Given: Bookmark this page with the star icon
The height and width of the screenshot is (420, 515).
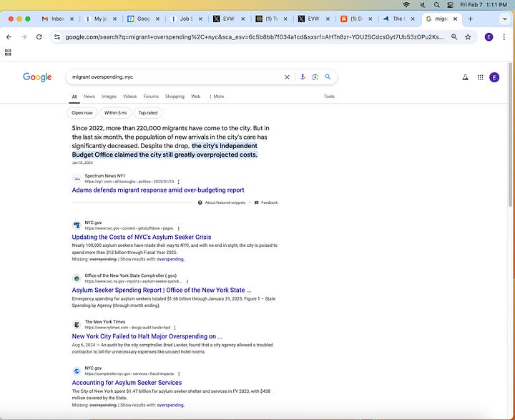Looking at the screenshot, I should point(468,36).
